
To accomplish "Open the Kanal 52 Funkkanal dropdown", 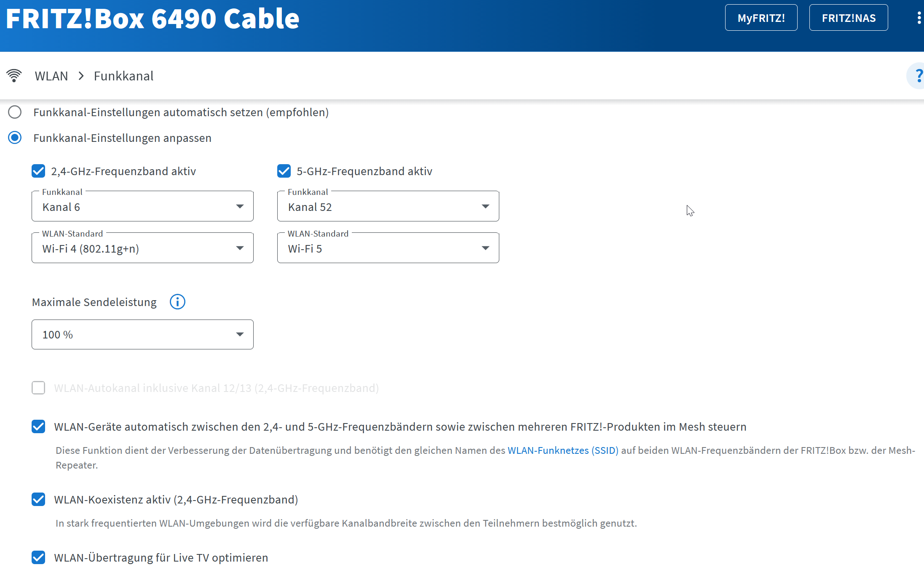I will coord(388,206).
